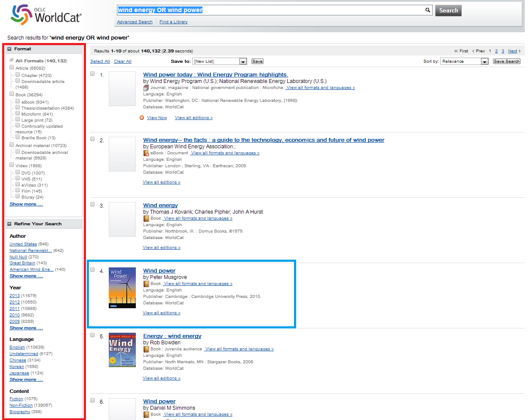Check the Chapter format checkbox
The image size is (530, 420).
[18, 74]
